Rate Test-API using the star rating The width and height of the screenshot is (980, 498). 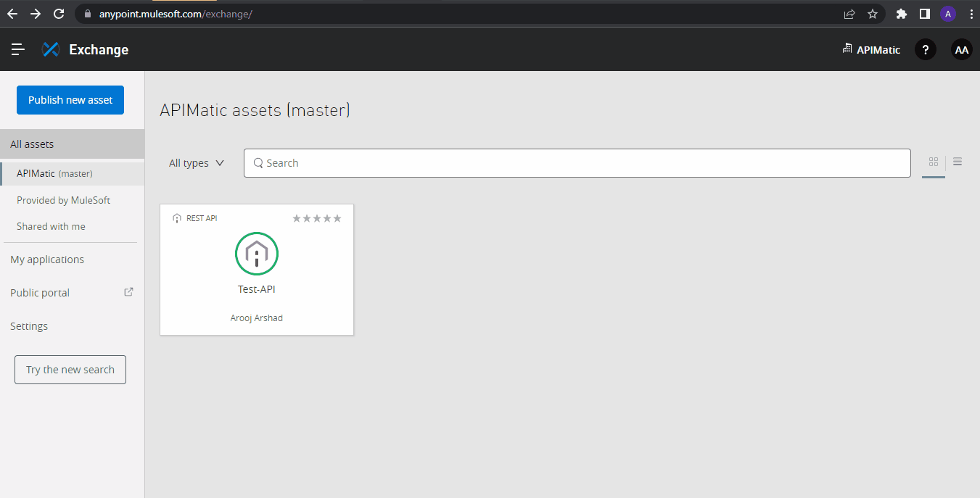[317, 218]
